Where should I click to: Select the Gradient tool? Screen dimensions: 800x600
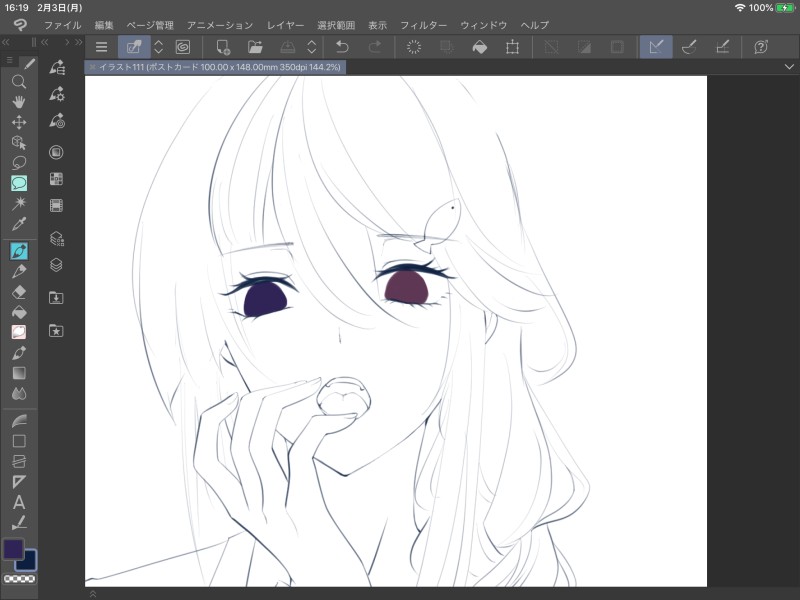(x=19, y=373)
